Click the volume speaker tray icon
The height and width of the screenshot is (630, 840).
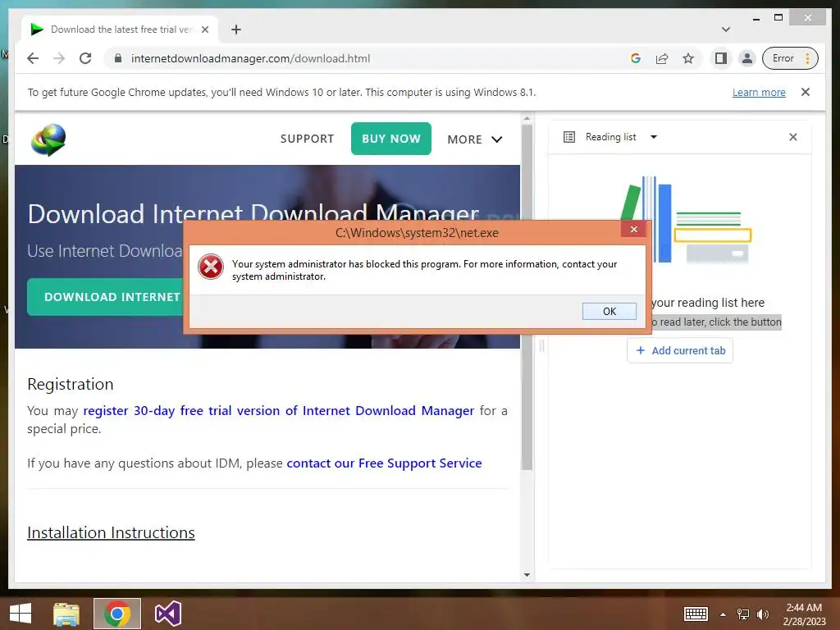pos(762,614)
